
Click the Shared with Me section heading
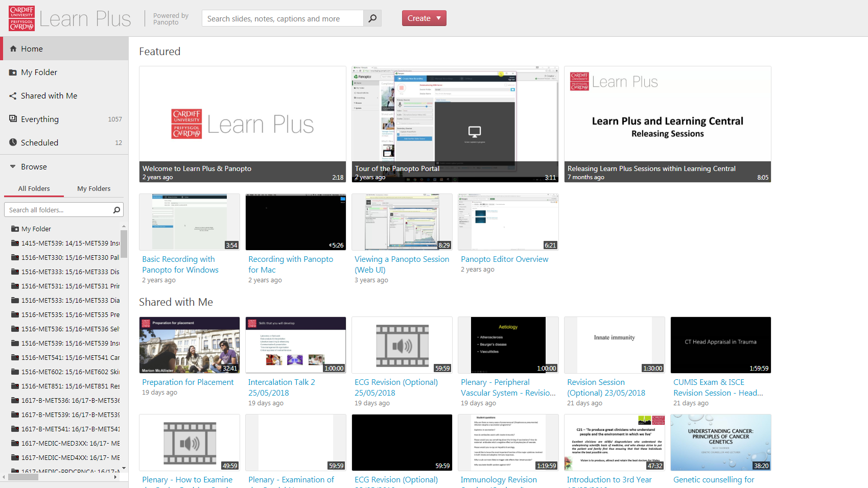click(x=176, y=302)
